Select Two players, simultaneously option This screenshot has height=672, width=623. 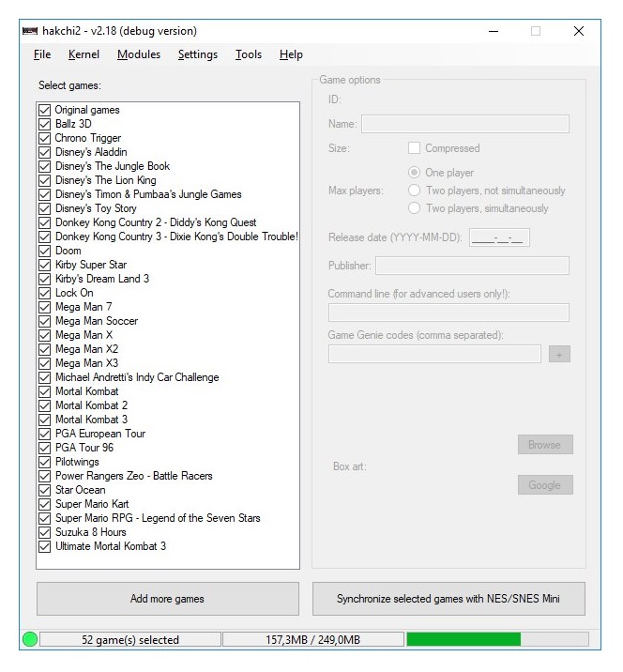click(414, 208)
